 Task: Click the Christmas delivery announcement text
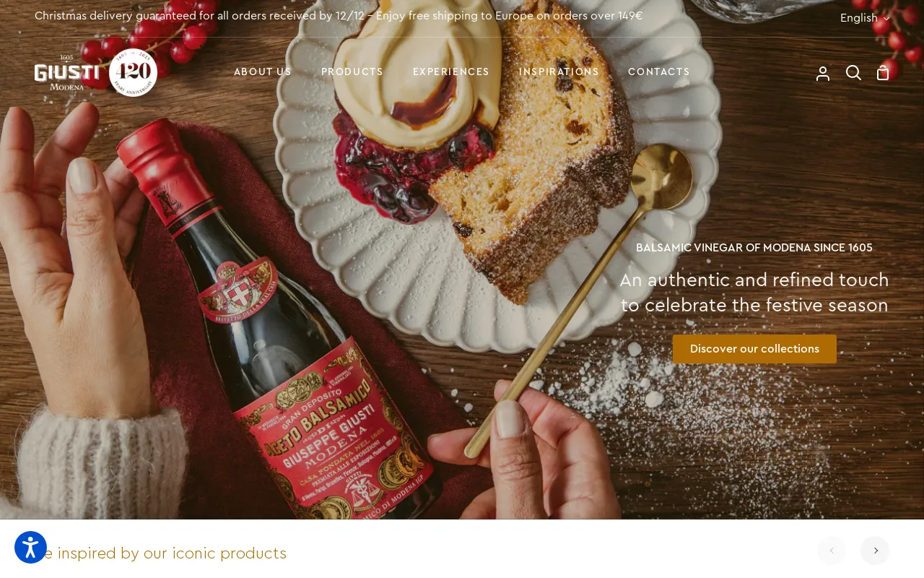[339, 16]
